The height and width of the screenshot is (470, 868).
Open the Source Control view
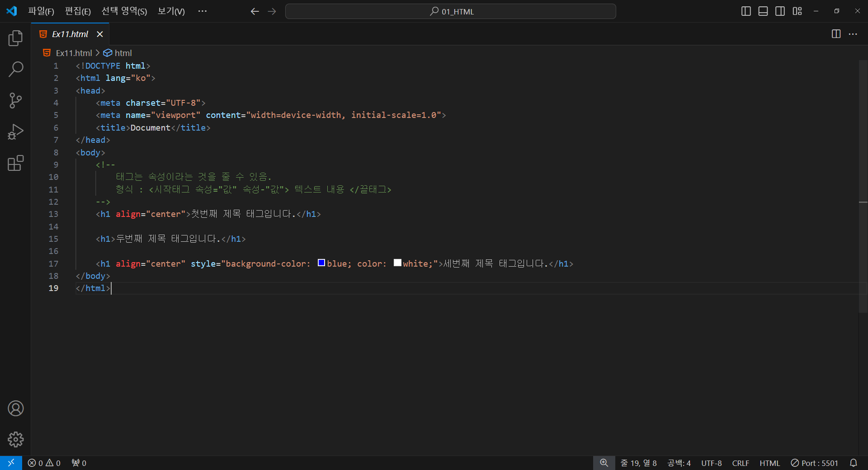(15, 101)
